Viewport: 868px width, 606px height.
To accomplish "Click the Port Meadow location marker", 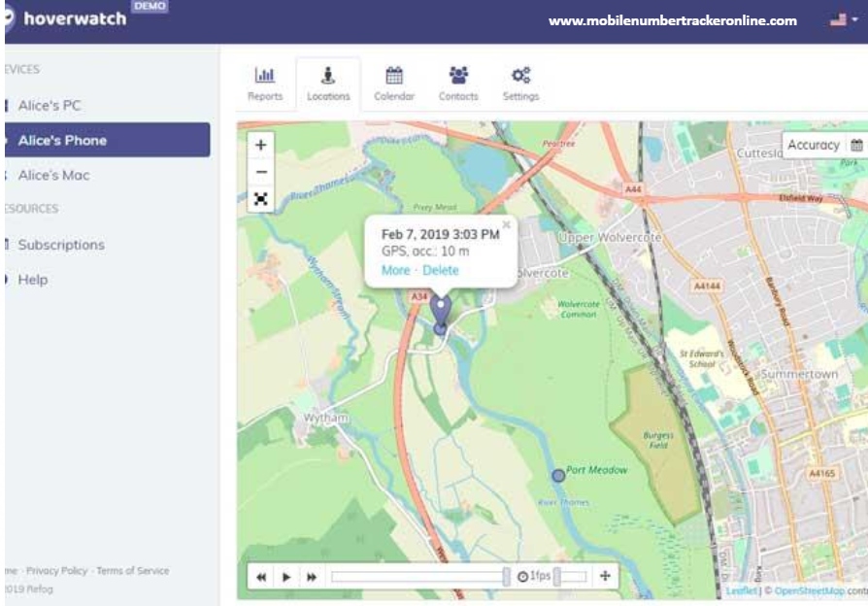I will pos(557,476).
